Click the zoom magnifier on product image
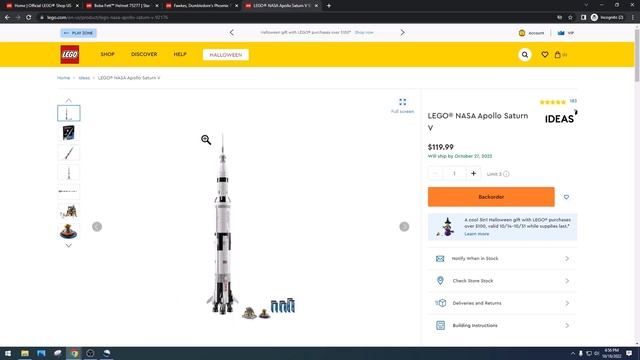The height and width of the screenshot is (360, 640). [x=206, y=140]
